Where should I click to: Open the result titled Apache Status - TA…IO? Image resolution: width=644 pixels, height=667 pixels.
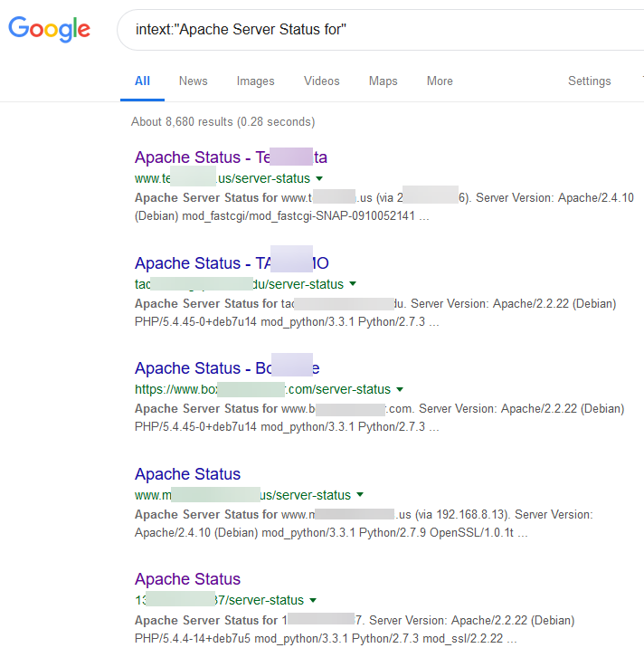tap(232, 262)
